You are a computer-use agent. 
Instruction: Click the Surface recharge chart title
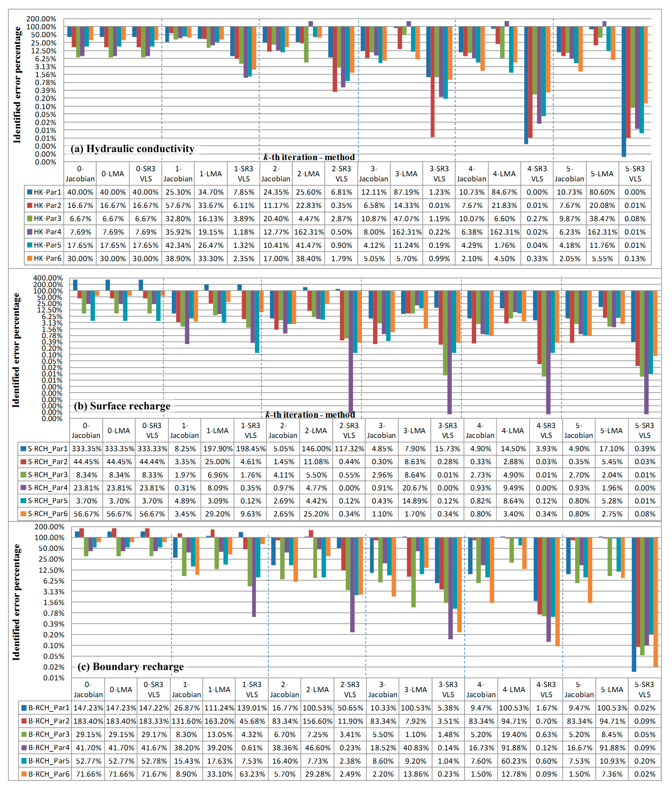pyautogui.click(x=122, y=406)
